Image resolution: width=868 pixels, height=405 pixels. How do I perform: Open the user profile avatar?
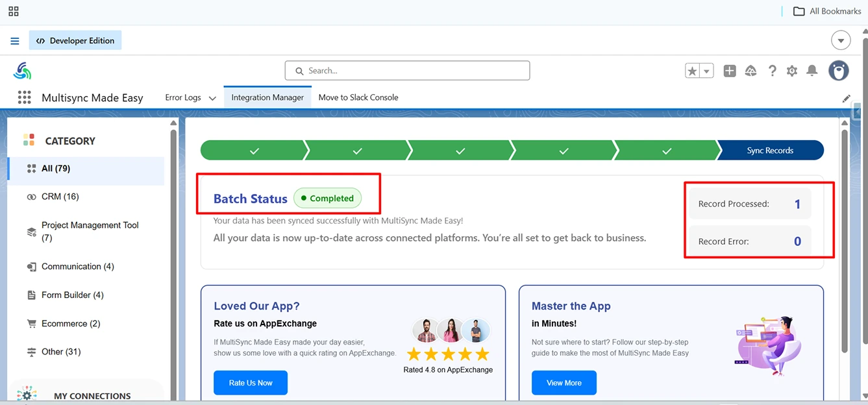(839, 71)
